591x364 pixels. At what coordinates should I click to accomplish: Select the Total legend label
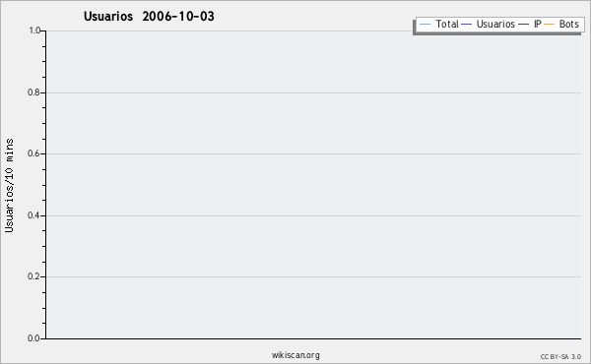(x=447, y=24)
